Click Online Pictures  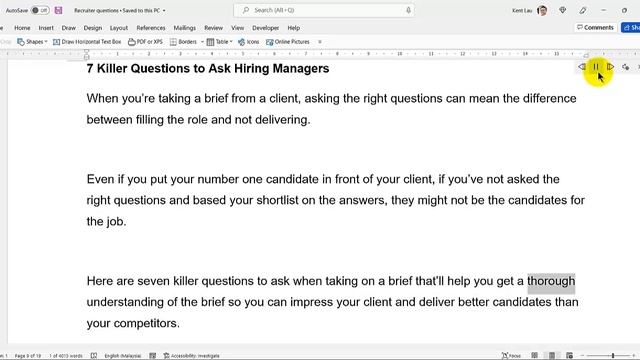coord(288,42)
